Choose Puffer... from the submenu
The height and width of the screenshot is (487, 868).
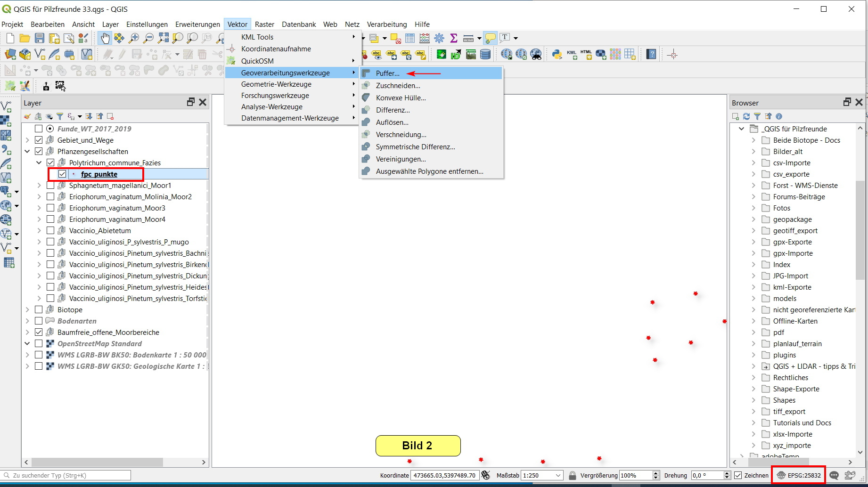point(387,73)
